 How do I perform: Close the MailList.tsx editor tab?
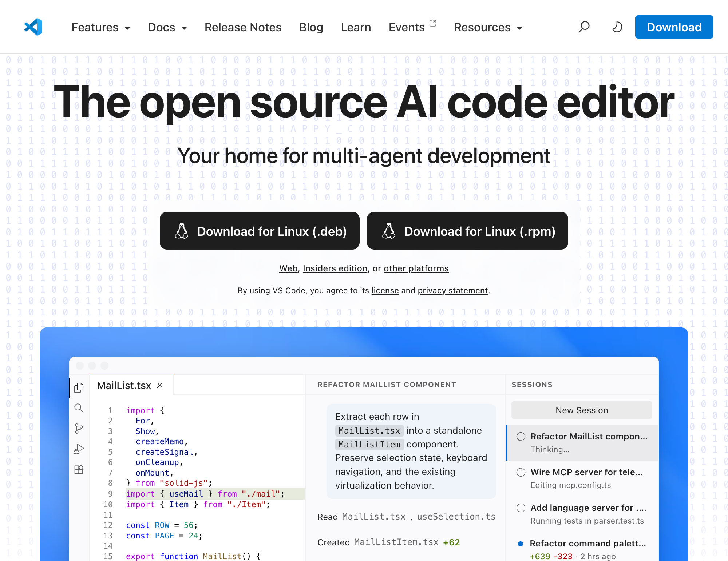[160, 385]
